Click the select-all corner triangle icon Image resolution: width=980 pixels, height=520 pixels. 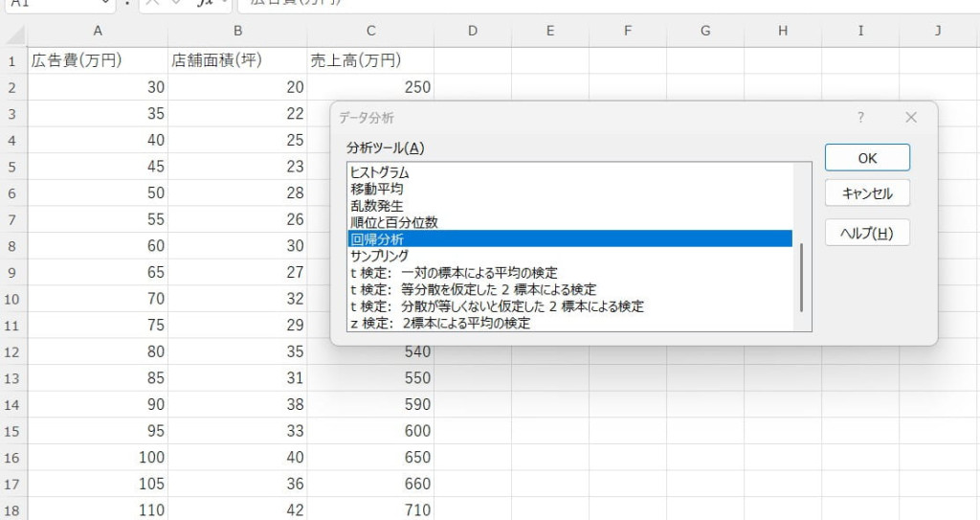tap(14, 34)
